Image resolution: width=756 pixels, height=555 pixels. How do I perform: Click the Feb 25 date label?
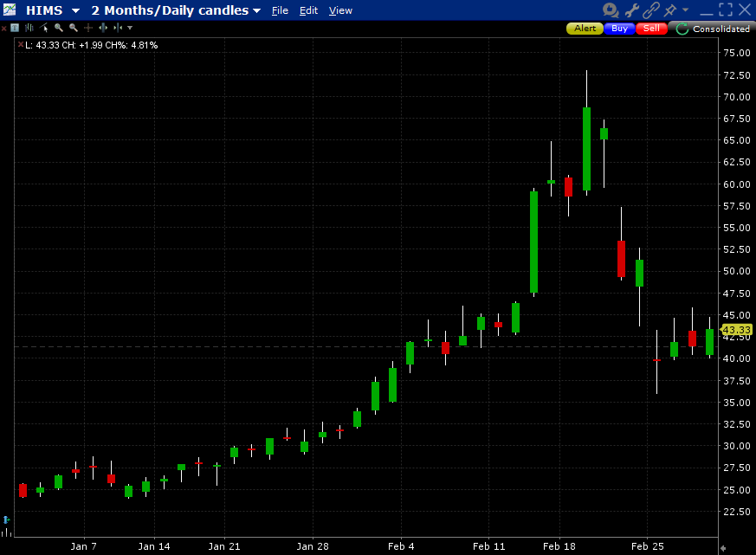tap(648, 546)
